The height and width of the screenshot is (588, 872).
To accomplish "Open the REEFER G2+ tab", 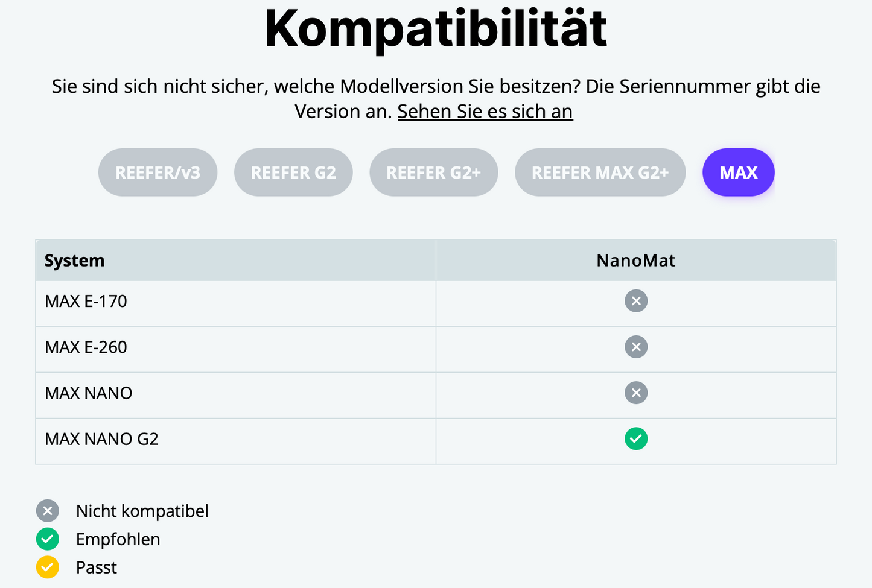I will 433,172.
